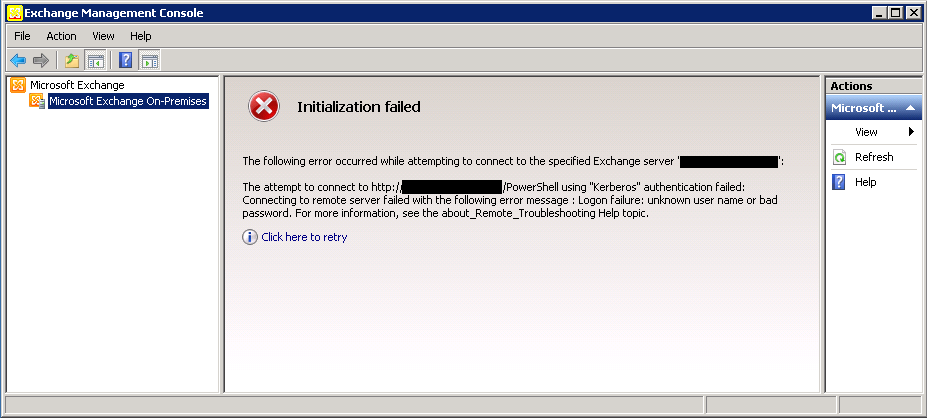The width and height of the screenshot is (927, 418).
Task: Open the Help menu in menu bar
Action: pos(141,36)
